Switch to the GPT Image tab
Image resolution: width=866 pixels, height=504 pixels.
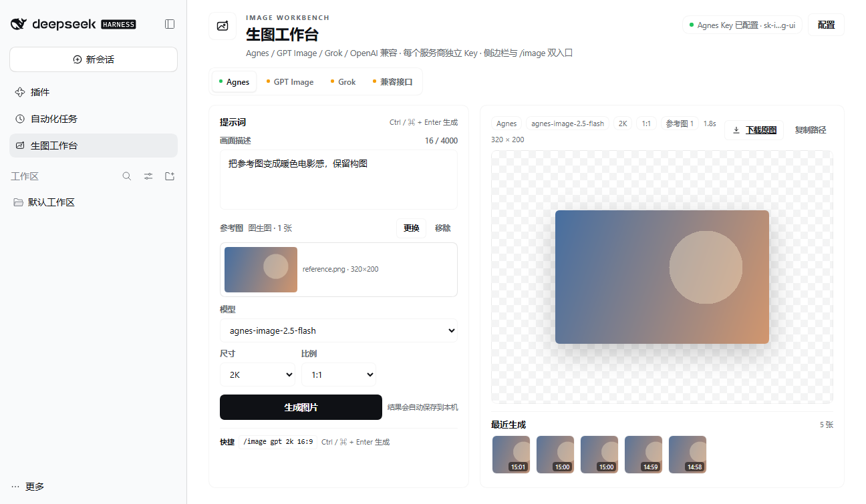290,82
